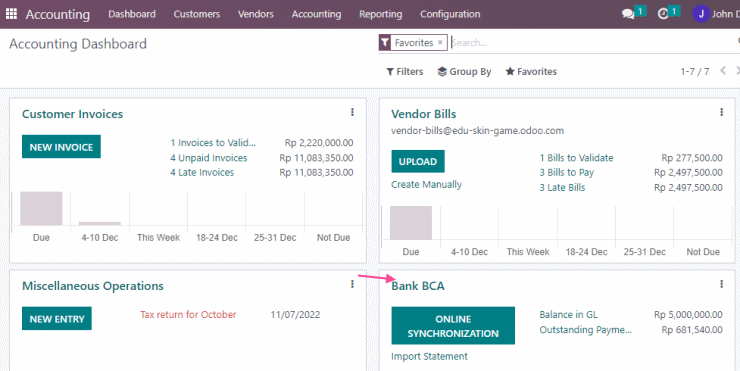This screenshot has height=371, width=740.
Task: Open the Customers menu
Action: pos(197,14)
